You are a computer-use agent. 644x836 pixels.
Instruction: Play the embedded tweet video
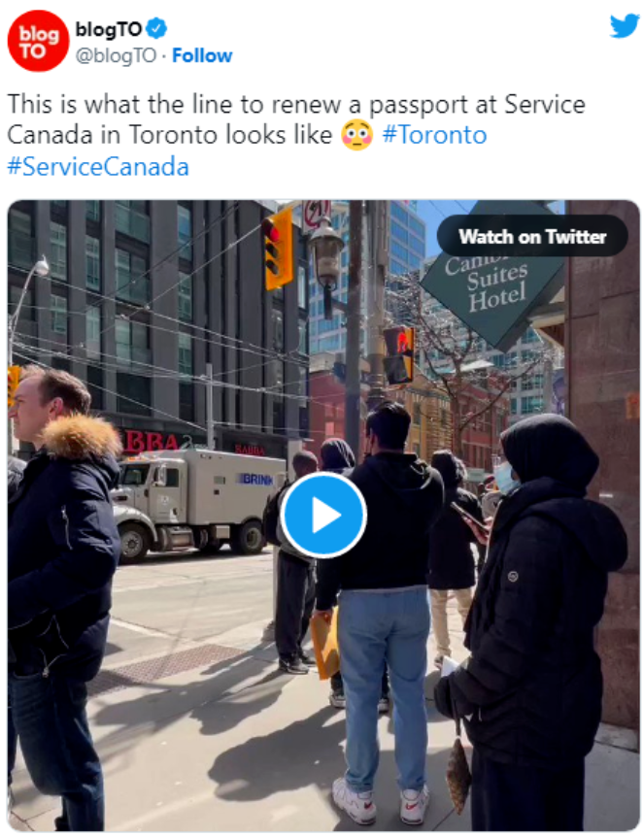pos(323,515)
